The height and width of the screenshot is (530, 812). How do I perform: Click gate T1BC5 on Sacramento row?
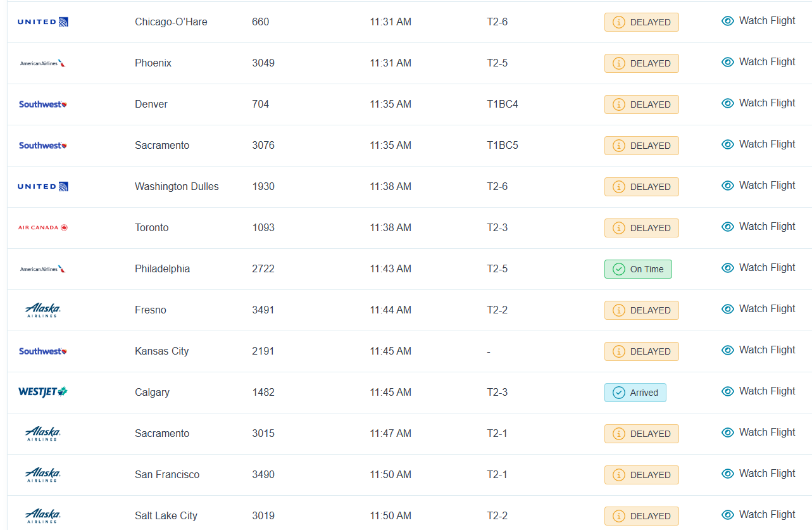[x=503, y=146]
